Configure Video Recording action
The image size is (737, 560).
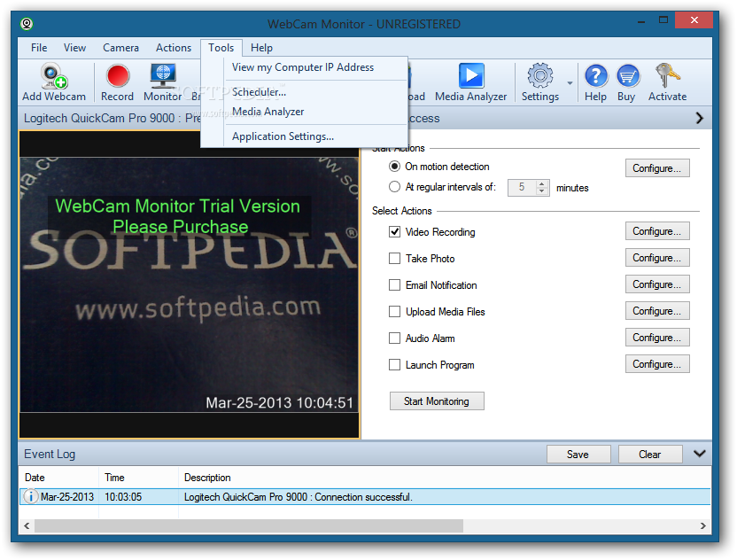click(x=657, y=231)
